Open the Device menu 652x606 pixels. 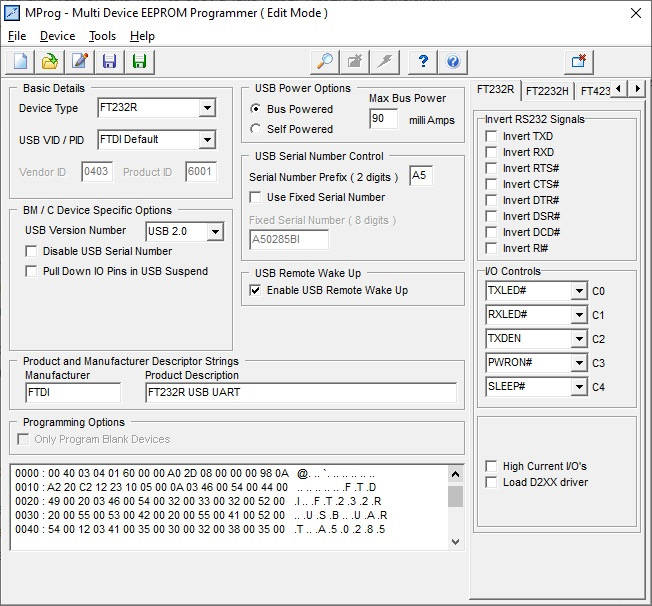pyautogui.click(x=57, y=36)
